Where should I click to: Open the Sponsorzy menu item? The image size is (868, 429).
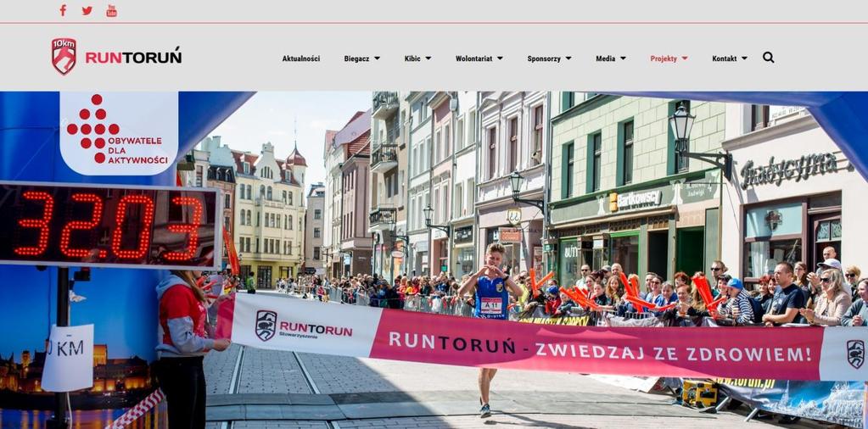[x=544, y=58]
